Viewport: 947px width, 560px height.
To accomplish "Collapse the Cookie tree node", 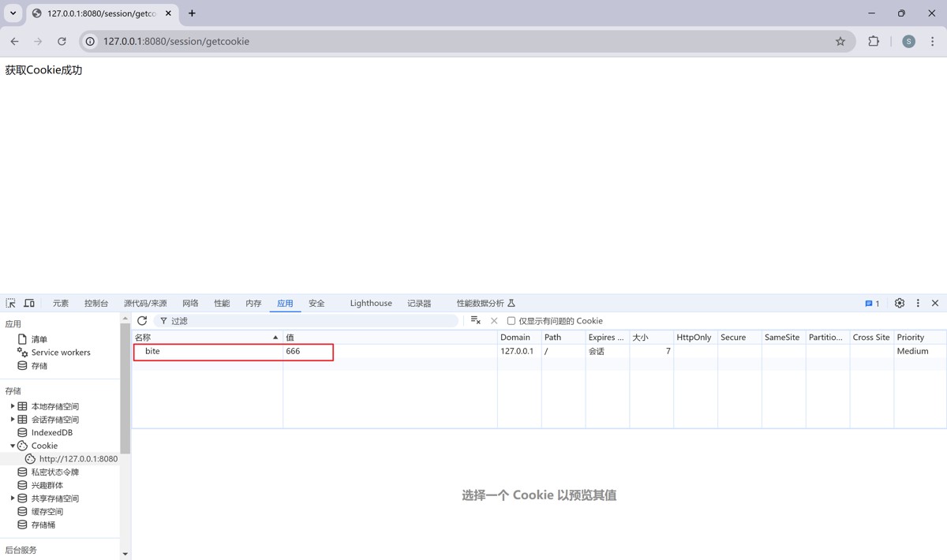I will click(x=13, y=446).
